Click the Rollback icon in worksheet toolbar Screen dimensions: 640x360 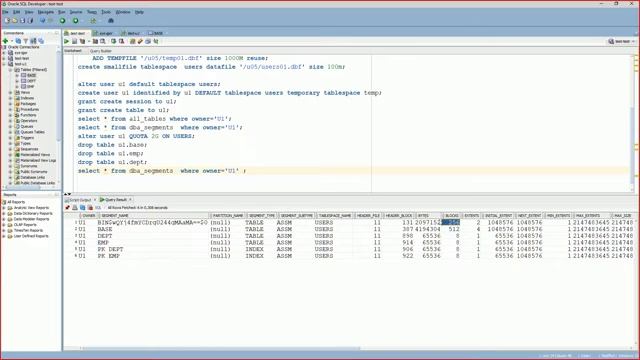tap(121, 41)
